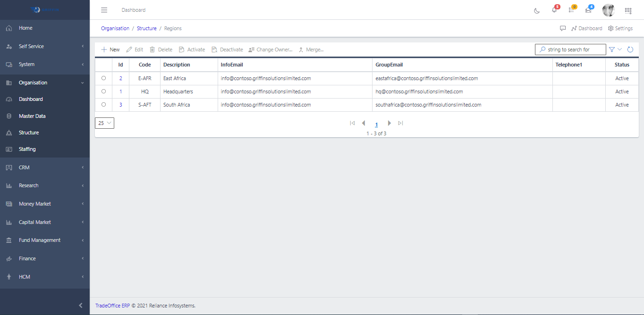Expand the CRM sidebar menu
The image size is (644, 315).
45,167
